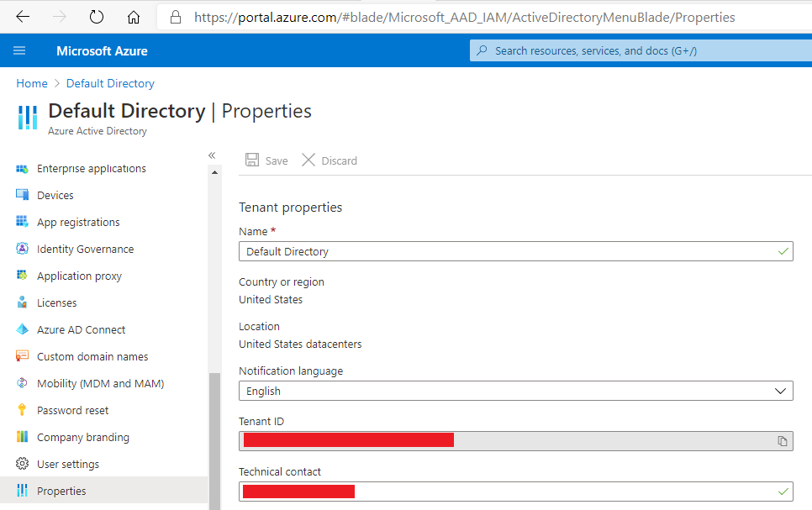Viewport: 812px width, 510px height.
Task: Click the User settings gear icon
Action: 22,464
